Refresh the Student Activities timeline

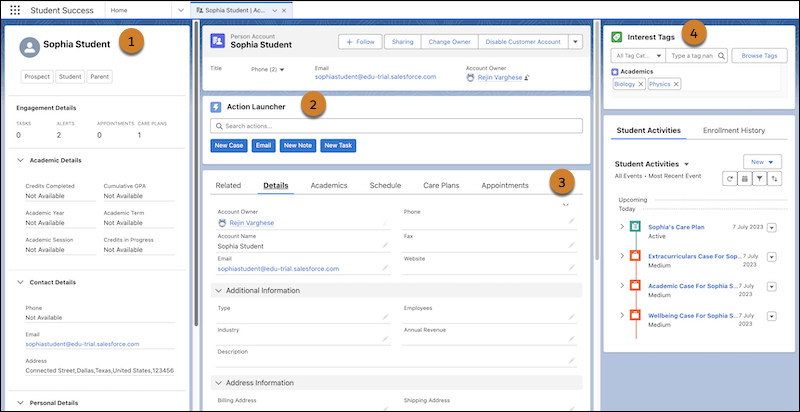pyautogui.click(x=730, y=178)
